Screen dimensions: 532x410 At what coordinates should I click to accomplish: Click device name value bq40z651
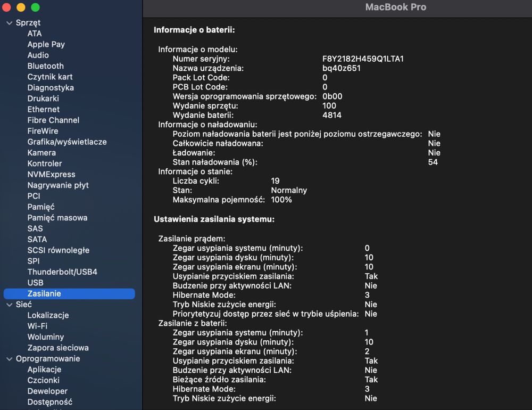click(342, 68)
